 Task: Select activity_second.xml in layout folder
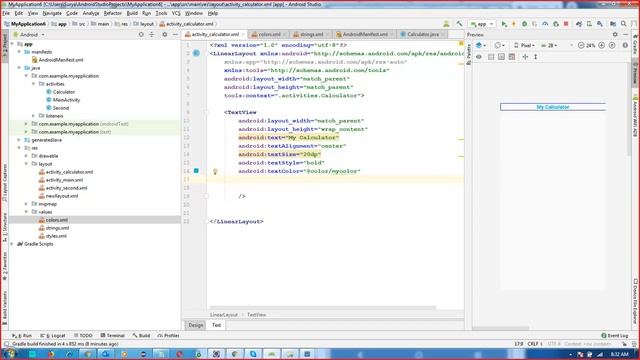67,188
